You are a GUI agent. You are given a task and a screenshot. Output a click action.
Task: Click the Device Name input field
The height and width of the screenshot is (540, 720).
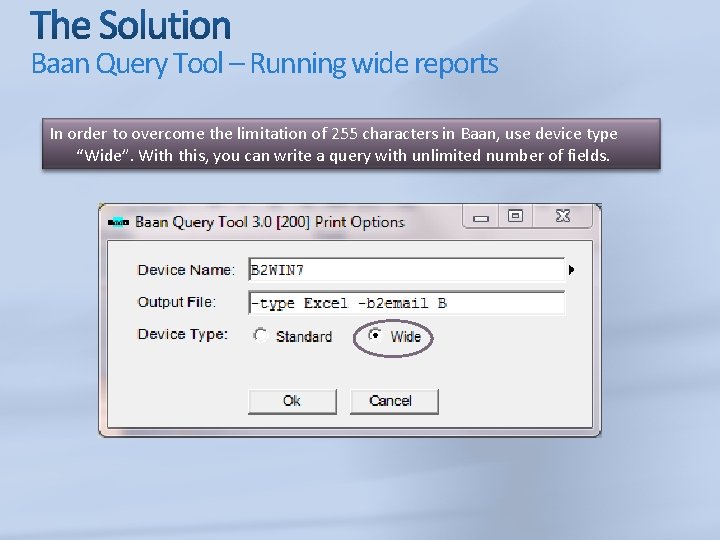coord(406,270)
